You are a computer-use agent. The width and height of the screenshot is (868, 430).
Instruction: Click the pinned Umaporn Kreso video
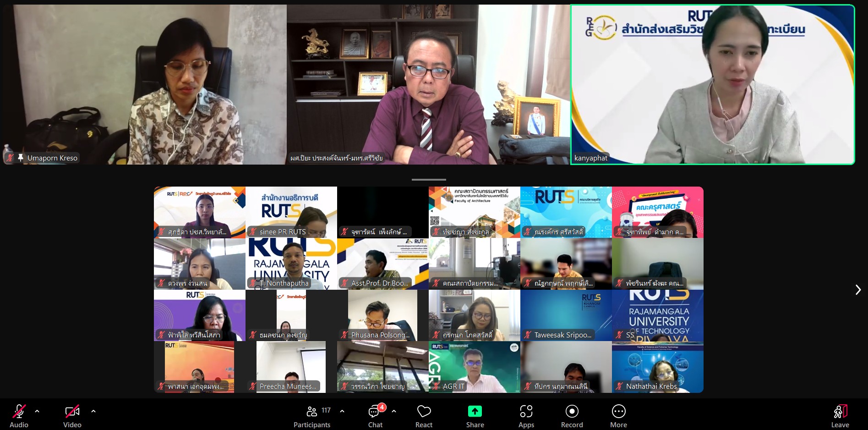[144, 85]
